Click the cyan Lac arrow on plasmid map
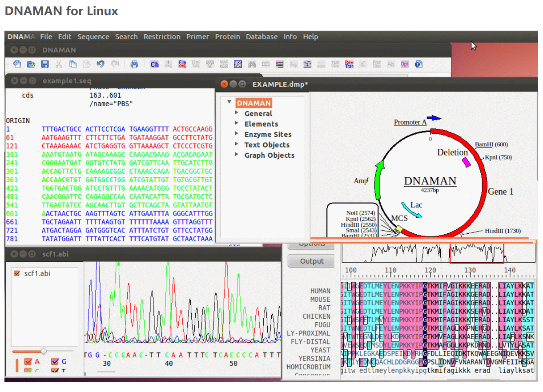543x392 pixels. (x=411, y=210)
